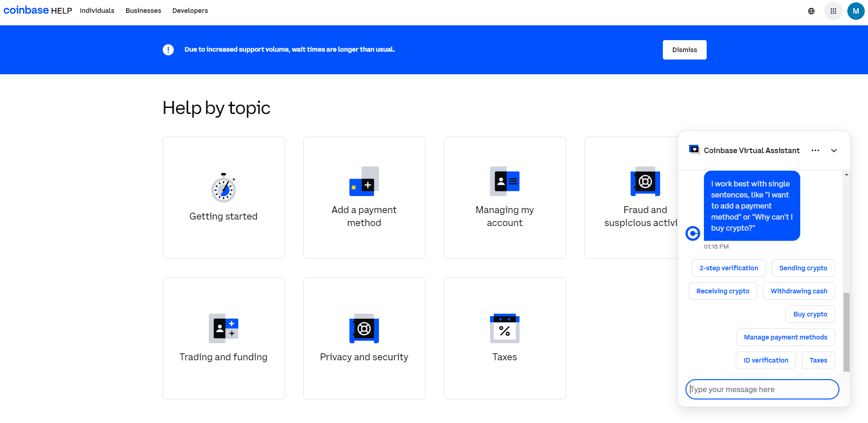Image resolution: width=868 pixels, height=423 pixels.
Task: Click the chat window scrollbar
Action: click(846, 331)
